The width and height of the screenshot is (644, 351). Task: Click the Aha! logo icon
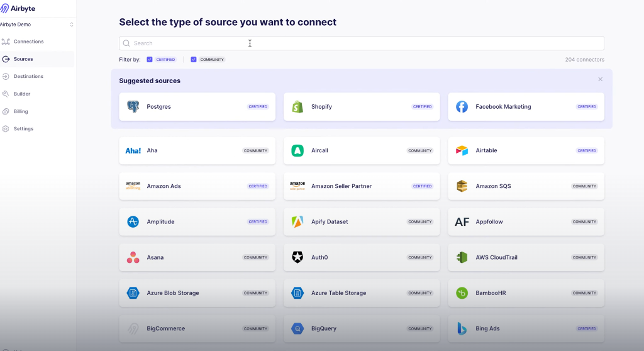tap(133, 151)
